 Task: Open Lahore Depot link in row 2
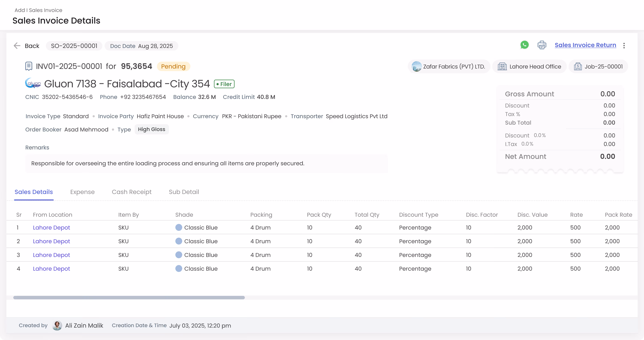pos(51,241)
